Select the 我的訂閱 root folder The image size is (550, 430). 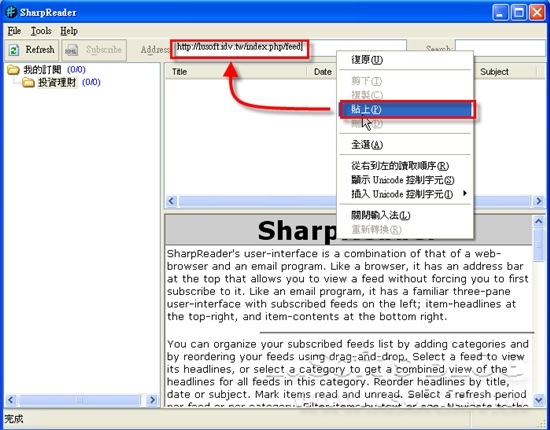[x=42, y=69]
